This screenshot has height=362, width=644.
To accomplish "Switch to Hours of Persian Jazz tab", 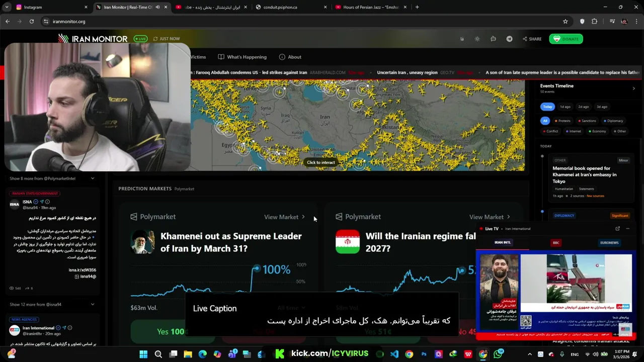I will coord(371,7).
